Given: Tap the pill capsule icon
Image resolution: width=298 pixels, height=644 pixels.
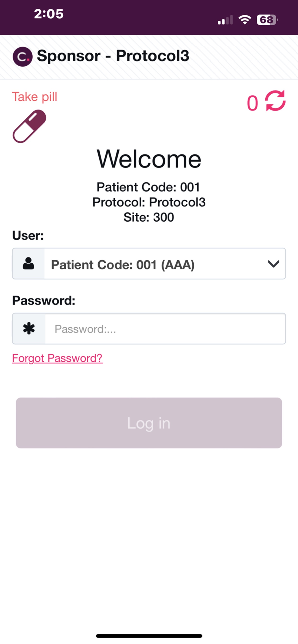Looking at the screenshot, I should click(x=29, y=126).
